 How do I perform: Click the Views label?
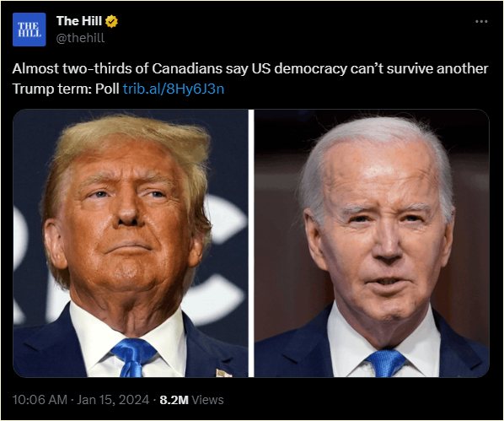pos(207,400)
